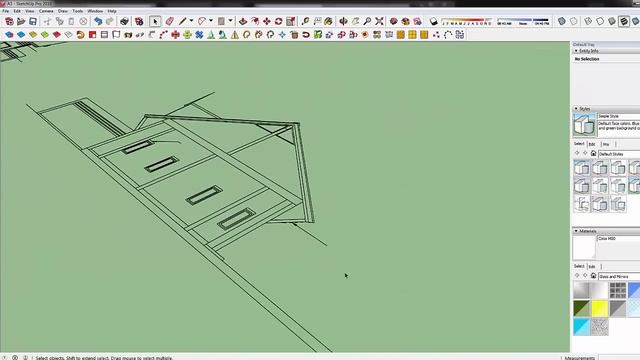Open Shape tool dropdown arrow
Screen dimensions: 640x360
231,21
